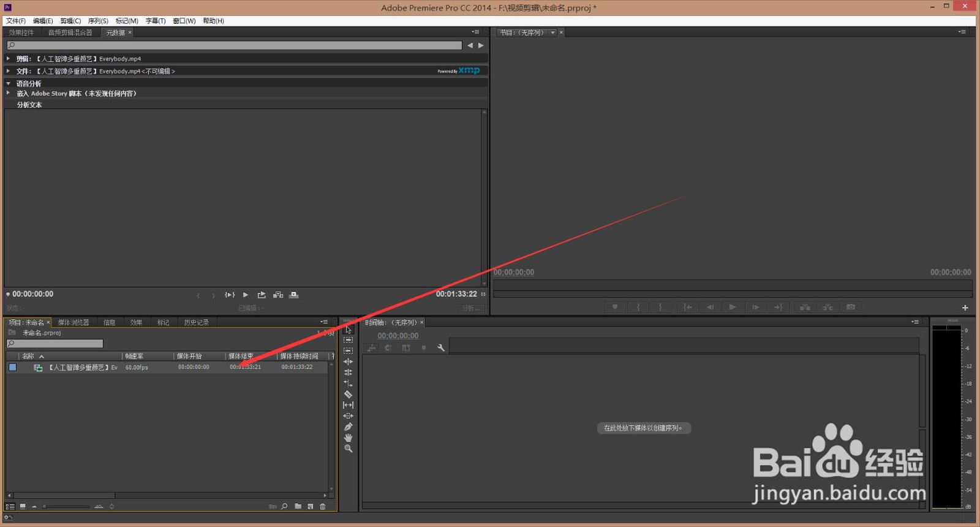Screen dimensions: 980x527
Task: Open the metadata panel flyout menu
Action: pyautogui.click(x=475, y=32)
